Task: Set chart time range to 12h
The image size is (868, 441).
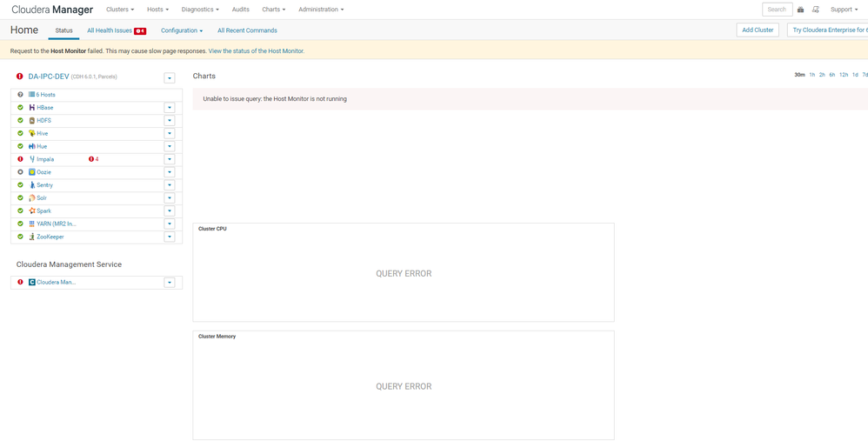Action: [844, 75]
